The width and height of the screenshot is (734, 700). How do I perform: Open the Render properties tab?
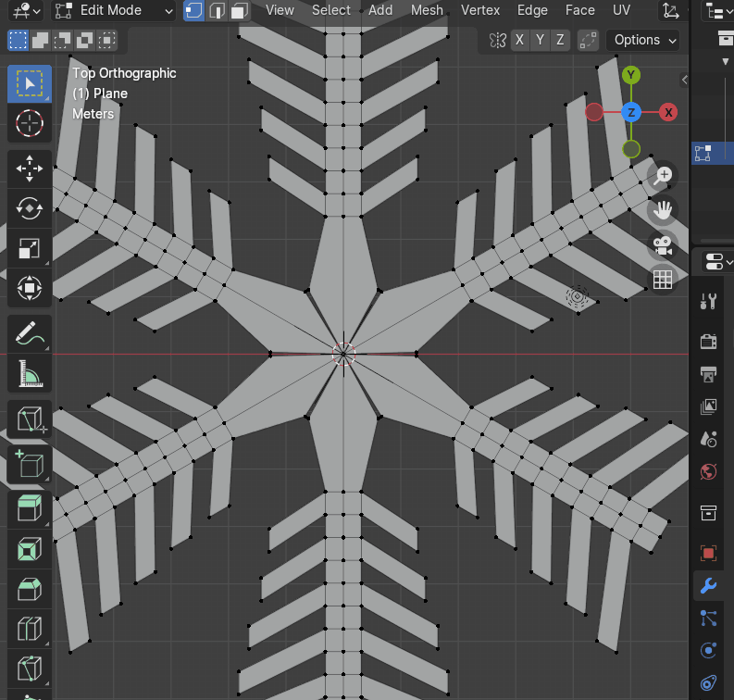[x=708, y=342]
